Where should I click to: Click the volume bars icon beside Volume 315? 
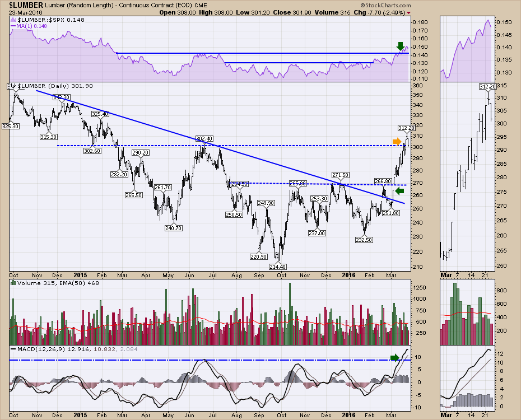(13, 283)
